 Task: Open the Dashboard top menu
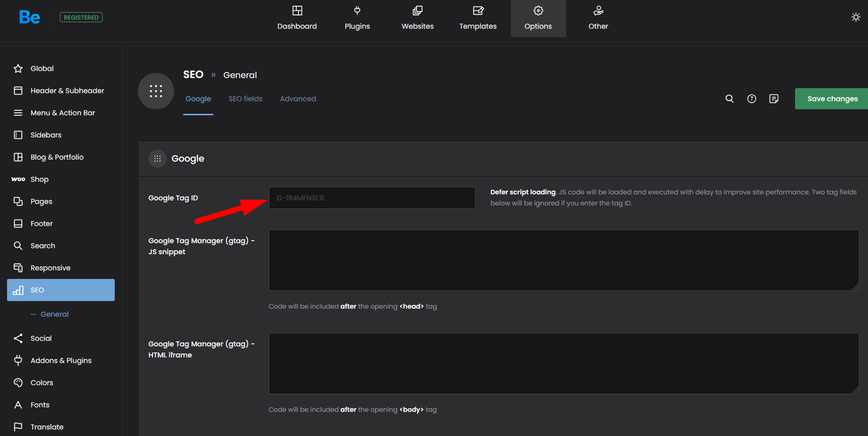tap(297, 18)
